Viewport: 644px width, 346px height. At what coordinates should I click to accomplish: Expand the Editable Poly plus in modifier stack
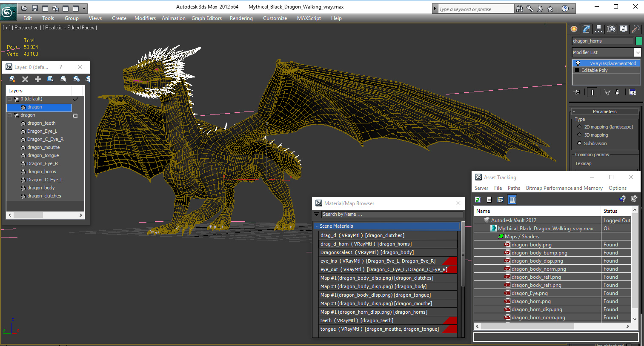[577, 70]
